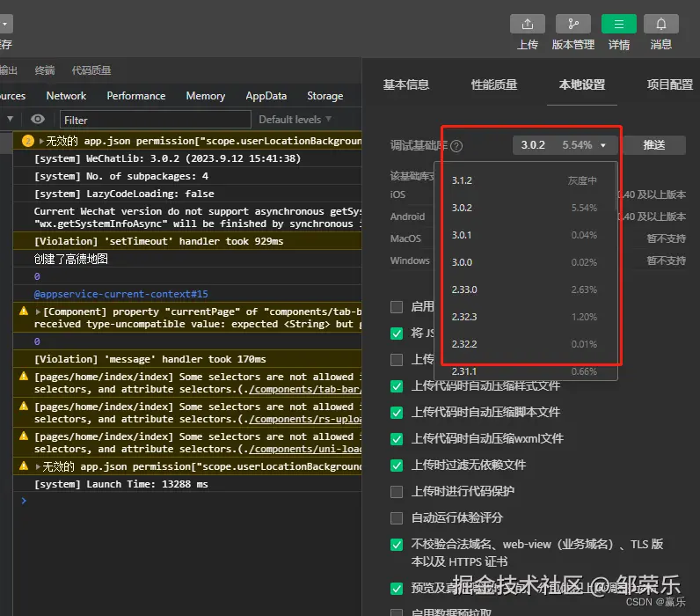Click warning icon on [Component] property message
This screenshot has width=700, height=616.
(x=24, y=312)
